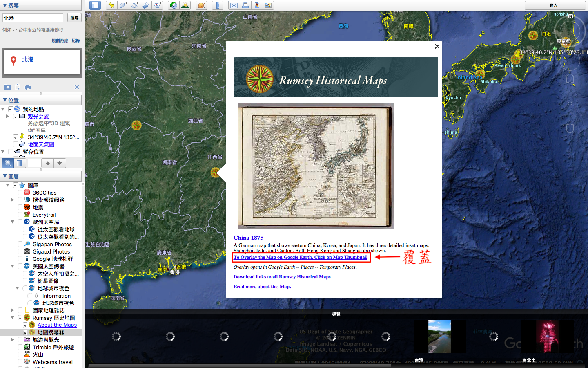Click To Overlay the Map link

coord(301,257)
